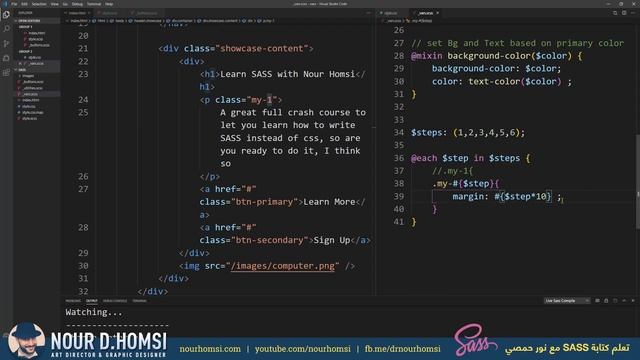Collapse the SASS project folder section

[x=37, y=70]
